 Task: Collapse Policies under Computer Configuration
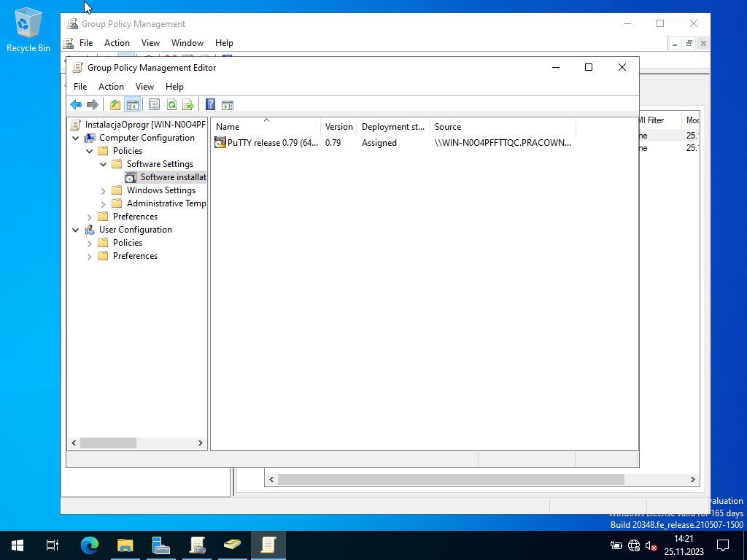coord(89,151)
